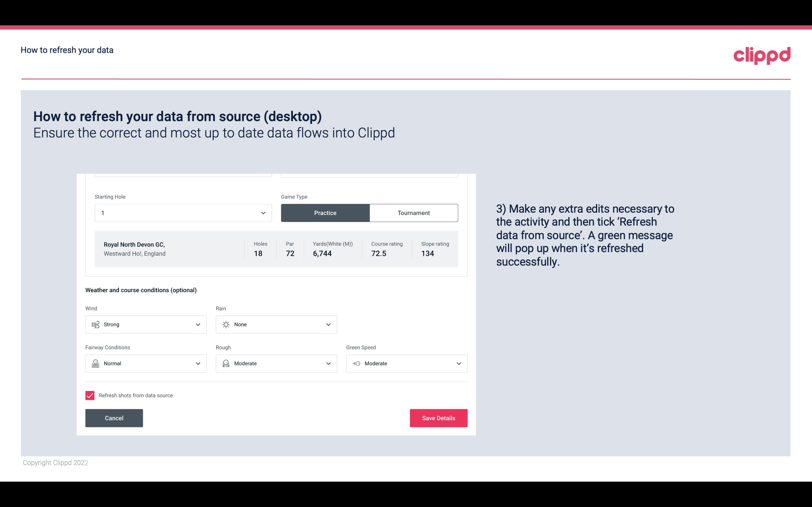Select the Practice game type toggle
The height and width of the screenshot is (507, 812).
pyautogui.click(x=325, y=213)
